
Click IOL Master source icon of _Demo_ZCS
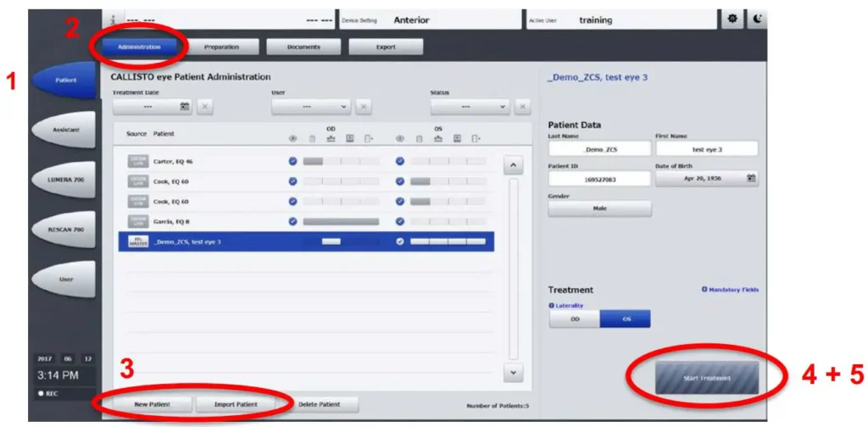[x=138, y=241]
